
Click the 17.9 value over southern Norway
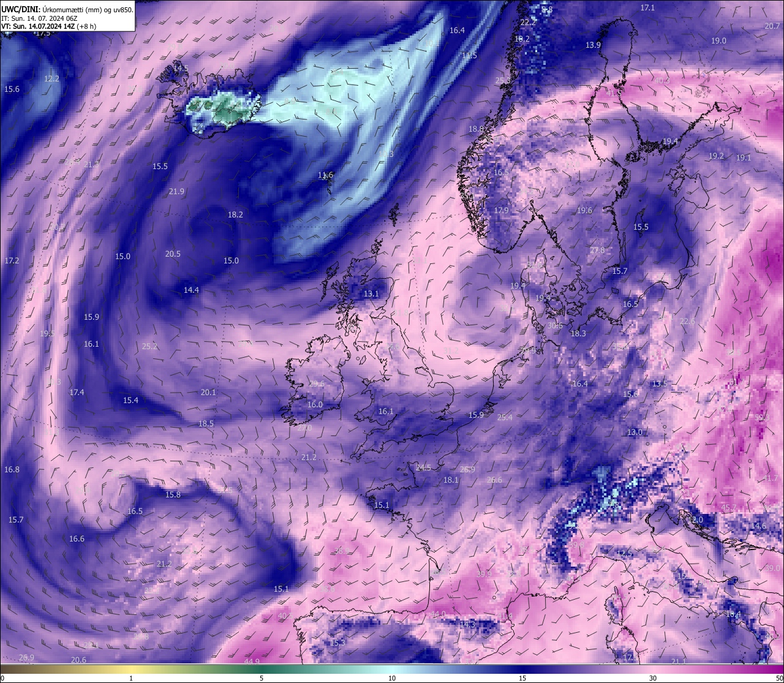pos(501,210)
